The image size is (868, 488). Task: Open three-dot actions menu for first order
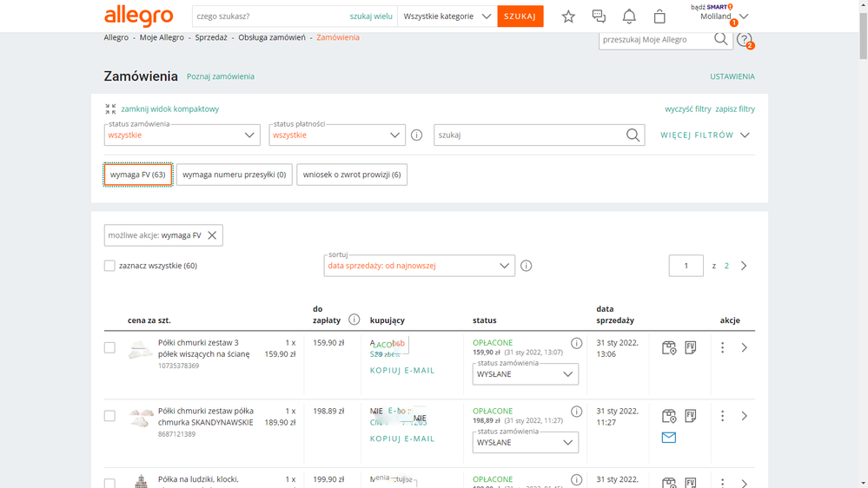[722, 347]
